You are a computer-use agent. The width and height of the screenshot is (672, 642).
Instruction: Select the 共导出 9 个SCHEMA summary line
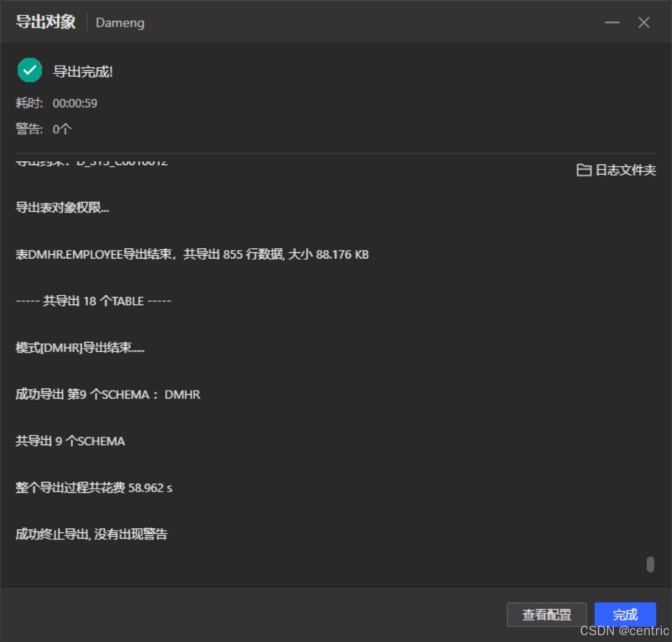70,441
